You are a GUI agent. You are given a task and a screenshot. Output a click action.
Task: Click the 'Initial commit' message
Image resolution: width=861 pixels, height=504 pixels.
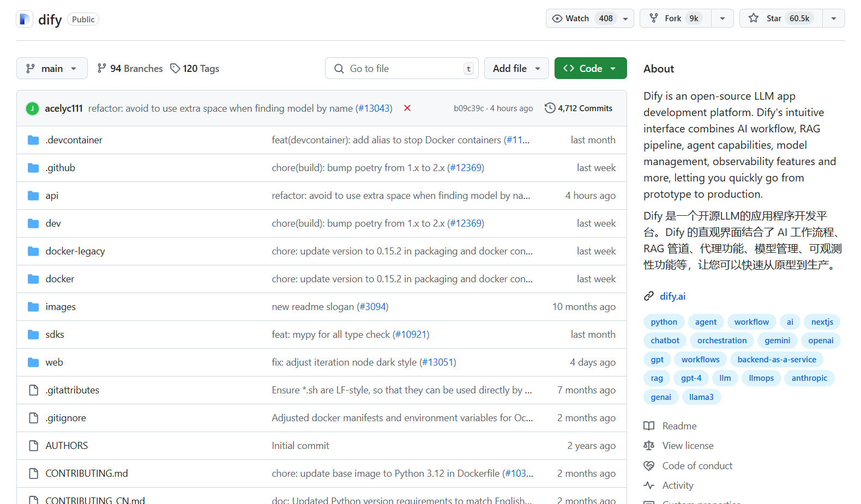coord(300,446)
